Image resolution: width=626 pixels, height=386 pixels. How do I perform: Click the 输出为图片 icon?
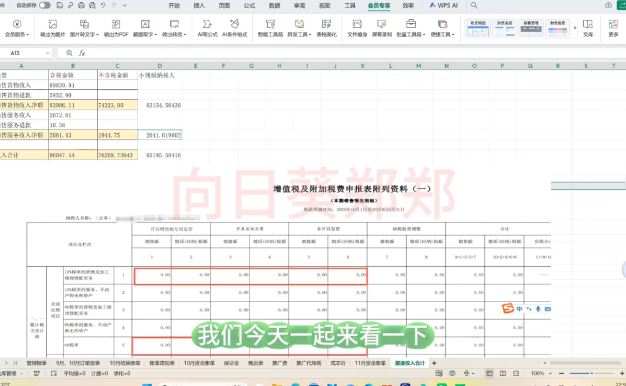coord(52,28)
